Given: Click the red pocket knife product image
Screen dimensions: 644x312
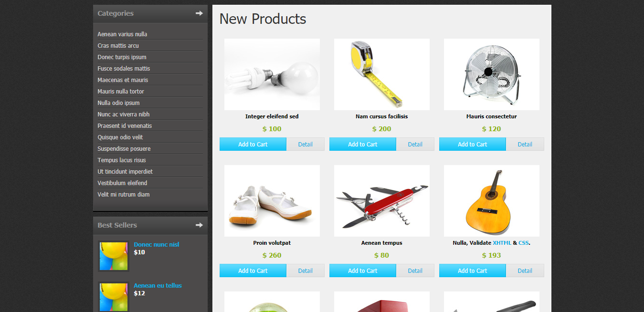Looking at the screenshot, I should click(x=382, y=201).
